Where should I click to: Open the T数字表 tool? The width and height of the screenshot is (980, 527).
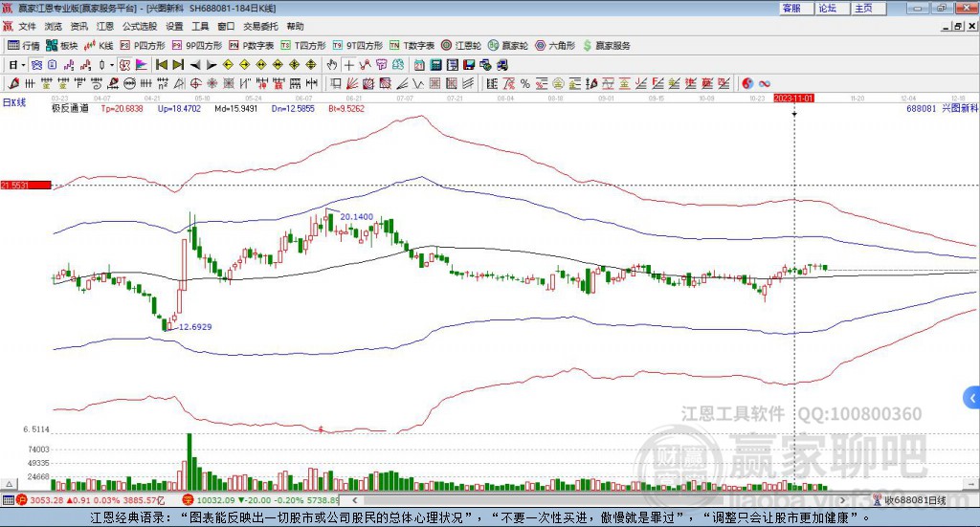coord(412,46)
